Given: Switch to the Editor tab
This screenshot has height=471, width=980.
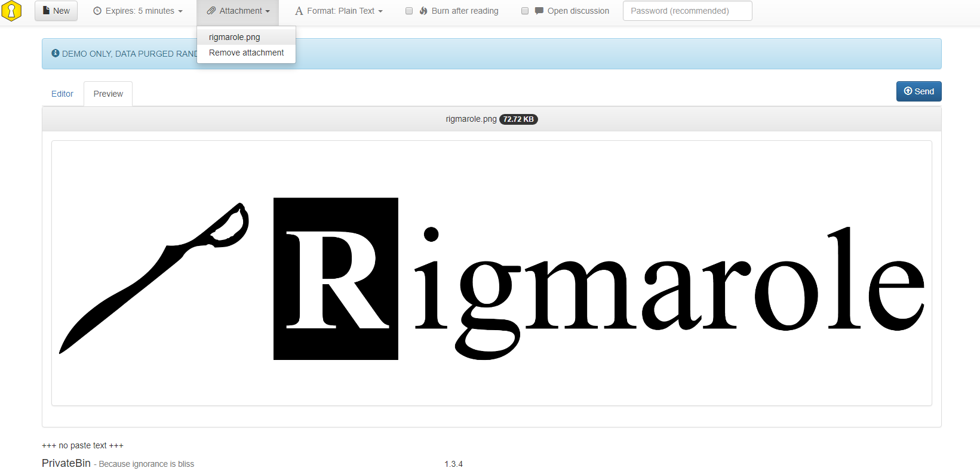Looking at the screenshot, I should (62, 94).
